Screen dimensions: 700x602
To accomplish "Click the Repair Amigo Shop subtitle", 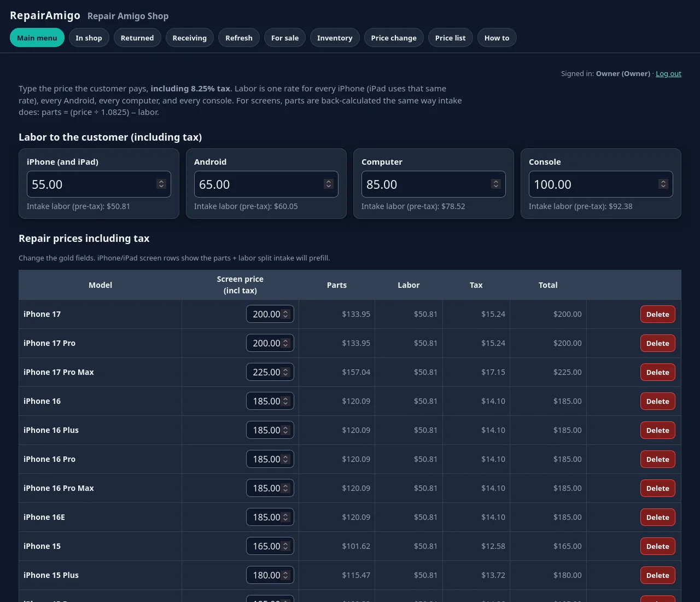I will click(128, 16).
